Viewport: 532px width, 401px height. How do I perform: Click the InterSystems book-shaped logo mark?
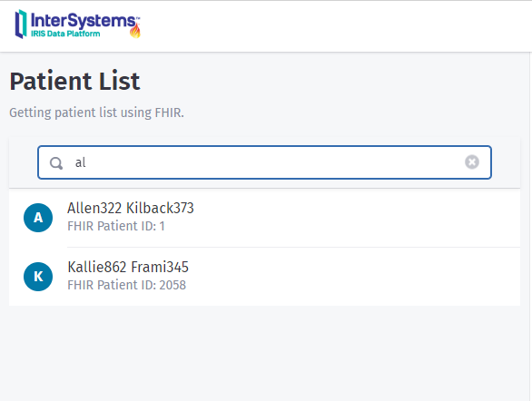point(21,24)
